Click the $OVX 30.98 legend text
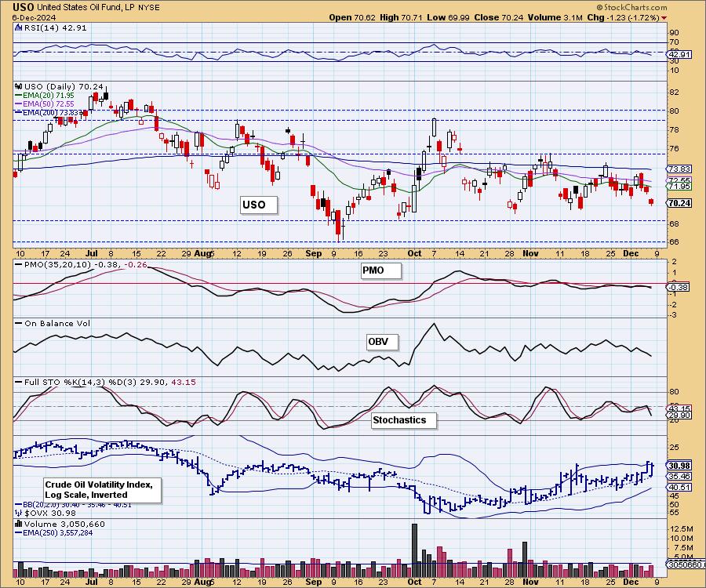 pyautogui.click(x=50, y=513)
